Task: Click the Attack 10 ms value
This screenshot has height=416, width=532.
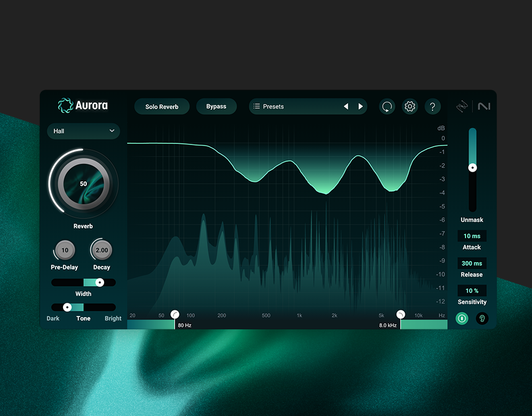Action: [472, 236]
